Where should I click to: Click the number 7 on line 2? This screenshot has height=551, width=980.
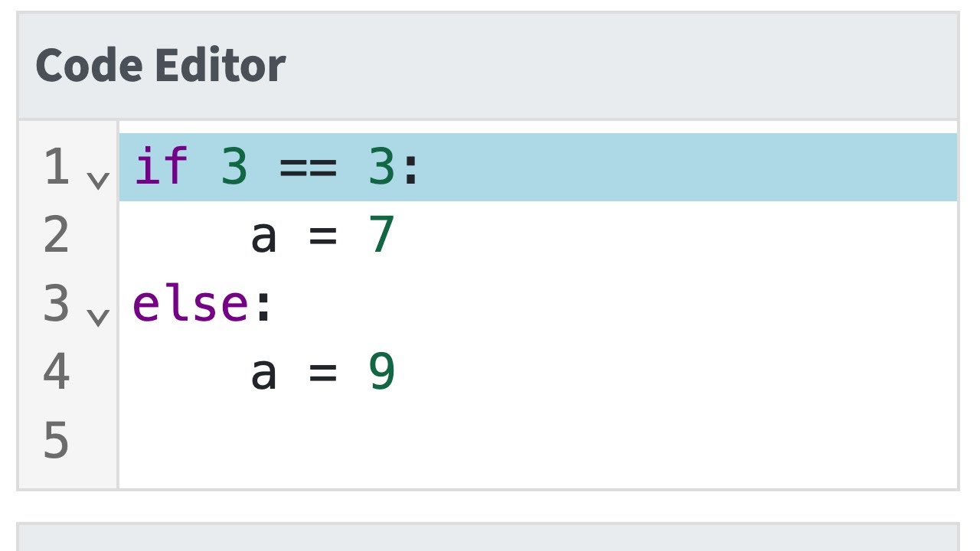click(381, 236)
